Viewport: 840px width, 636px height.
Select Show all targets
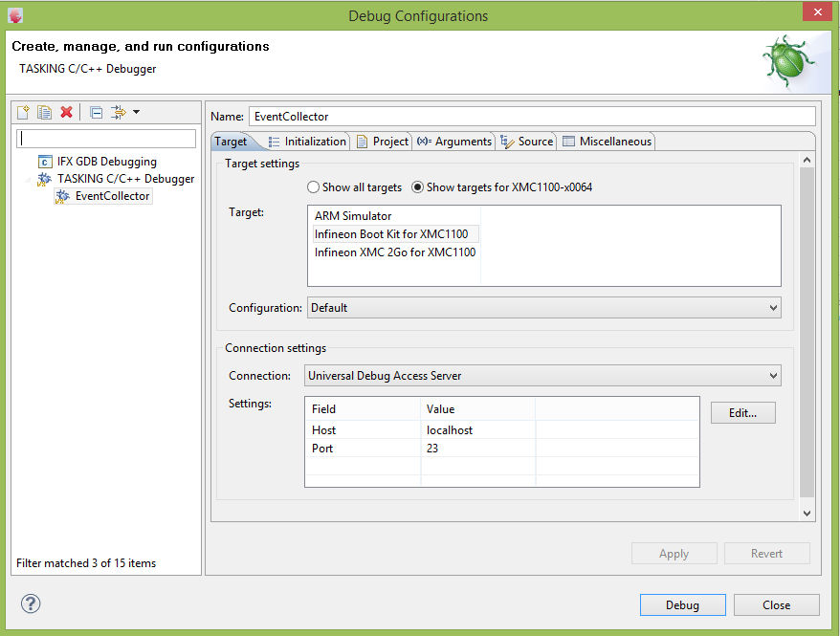(313, 186)
